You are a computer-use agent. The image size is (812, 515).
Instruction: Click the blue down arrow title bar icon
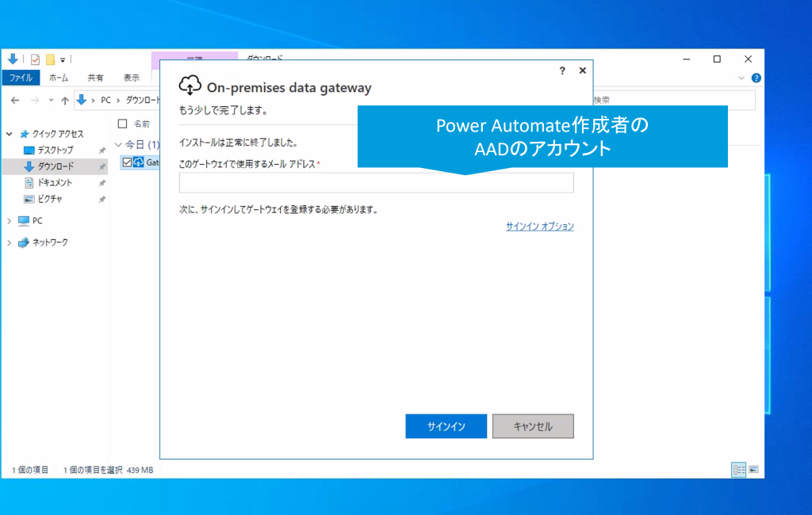[x=13, y=59]
